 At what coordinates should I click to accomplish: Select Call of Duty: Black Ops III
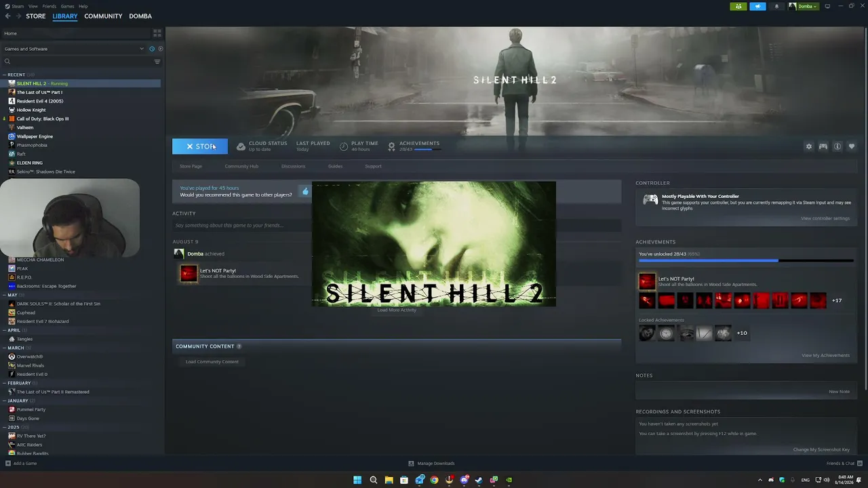click(x=43, y=119)
